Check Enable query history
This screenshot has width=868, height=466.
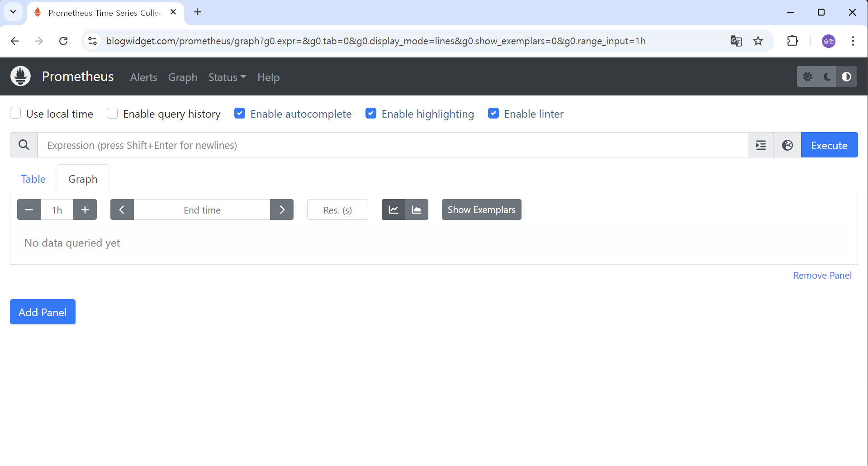coord(112,113)
